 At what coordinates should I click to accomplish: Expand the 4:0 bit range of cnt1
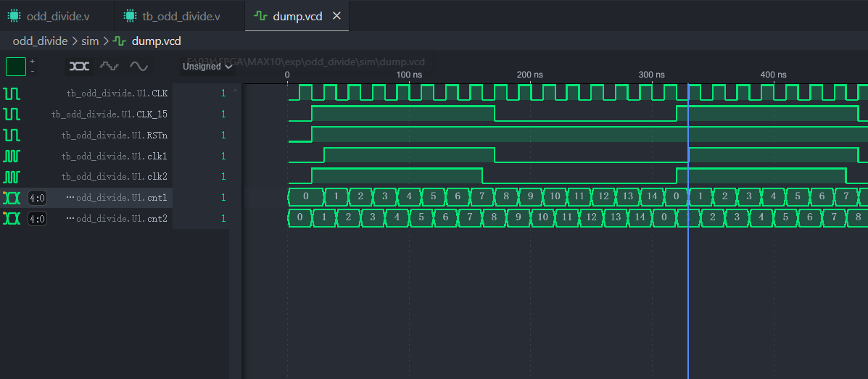[x=37, y=198]
